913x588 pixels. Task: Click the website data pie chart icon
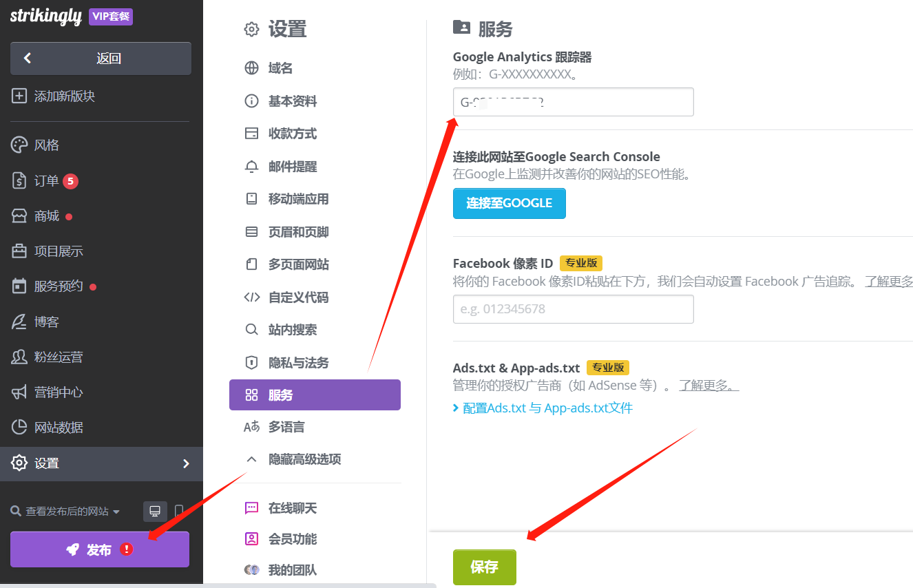pos(19,427)
